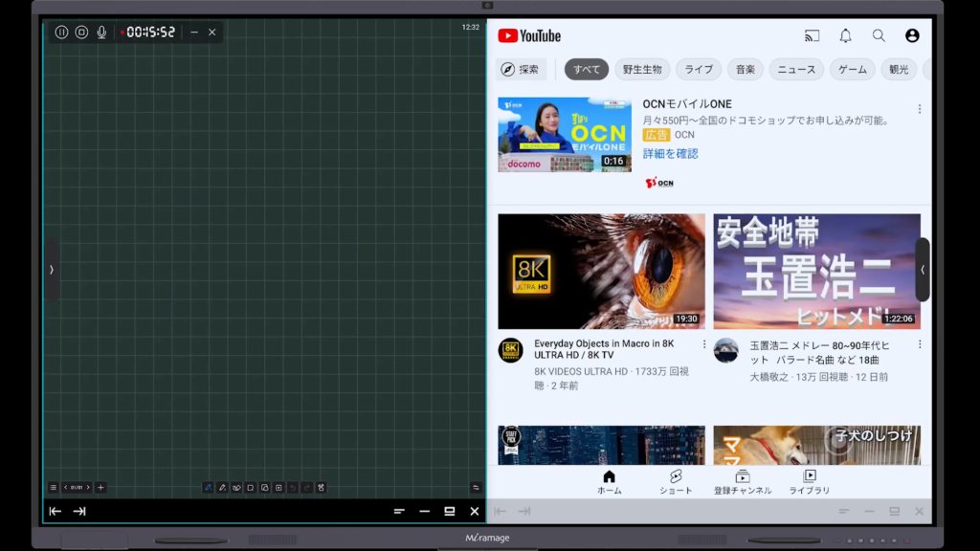
Task: Select the whiteboard pen tool
Action: point(208,487)
